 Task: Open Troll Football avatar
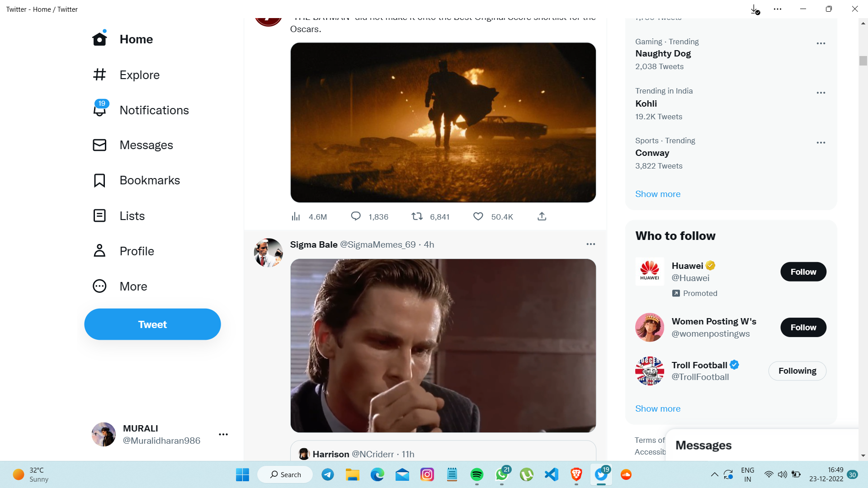pyautogui.click(x=650, y=371)
